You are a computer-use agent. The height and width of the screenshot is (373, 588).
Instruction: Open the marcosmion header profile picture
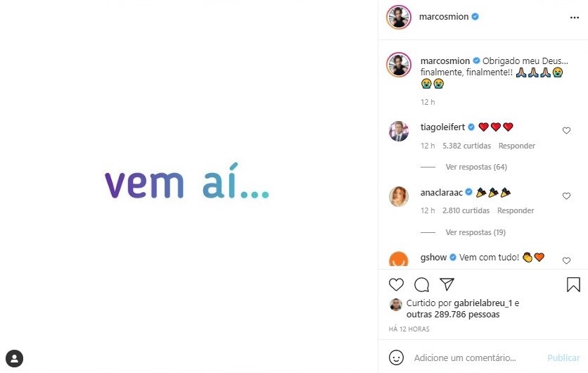coord(399,17)
